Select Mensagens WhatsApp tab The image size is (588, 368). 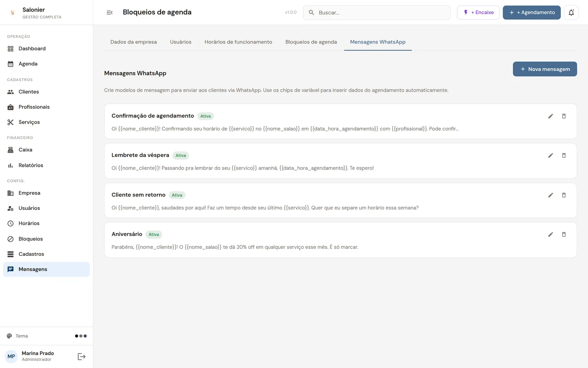[x=378, y=42]
